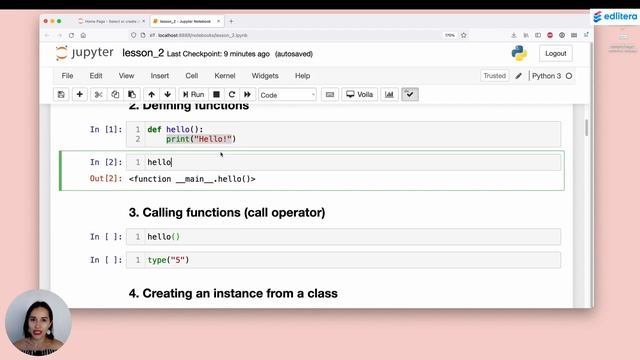Viewport: 640px width, 360px height.
Task: Run the selected cell
Action: (x=193, y=95)
